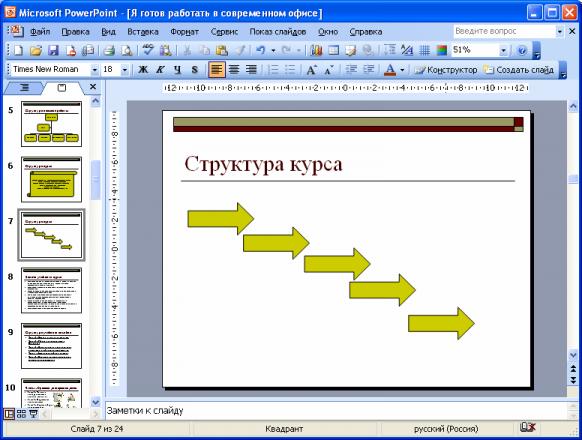Start slide show from the bottom-left icon
The height and width of the screenshot is (440, 582).
pyautogui.click(x=33, y=414)
